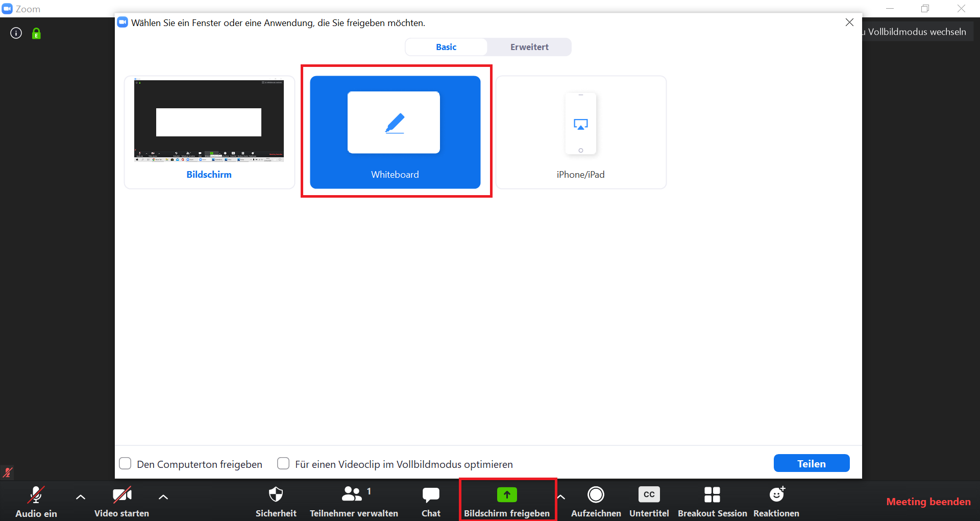Expand audio options arrow next to Audio ein
This screenshot has width=980, height=521.
click(81, 496)
